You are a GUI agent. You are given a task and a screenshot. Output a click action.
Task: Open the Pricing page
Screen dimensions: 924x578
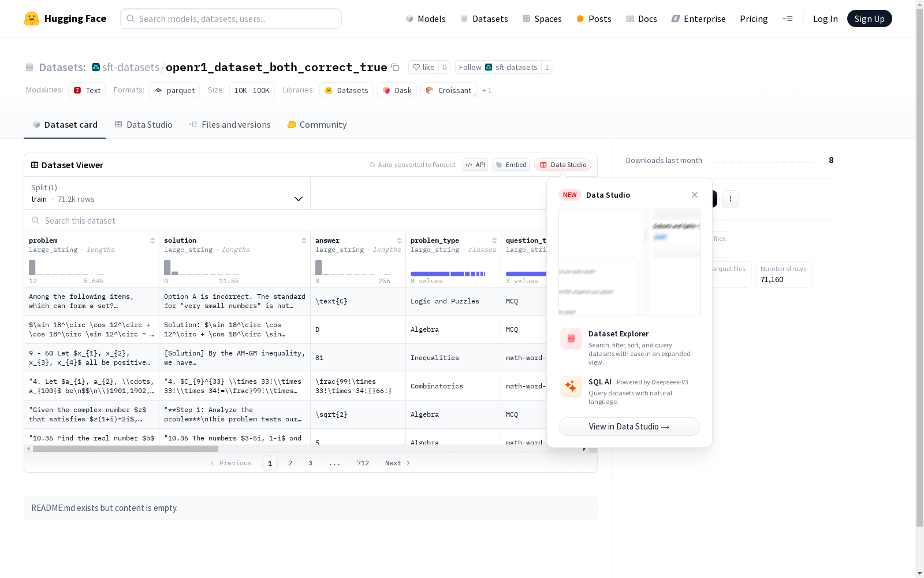pos(754,18)
